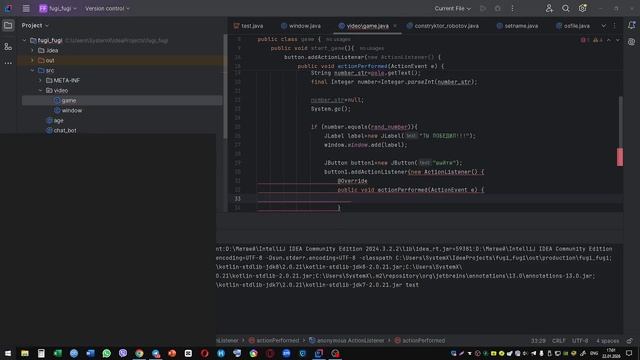This screenshot has width=640, height=360.
Task: Open the fugi_fugi project dropdown
Action: click(x=58, y=8)
